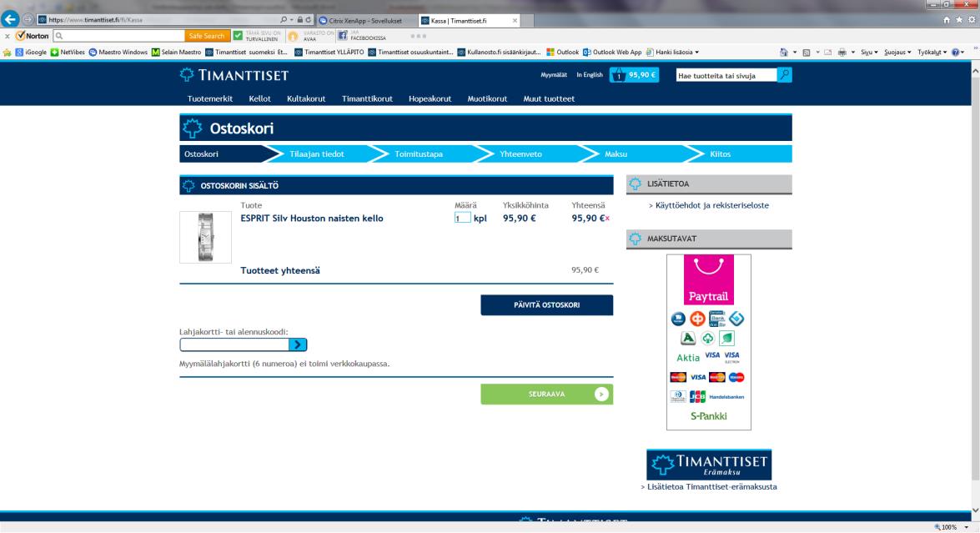Click the green SEURAAVA button
This screenshot has width=980, height=533.
coord(547,395)
